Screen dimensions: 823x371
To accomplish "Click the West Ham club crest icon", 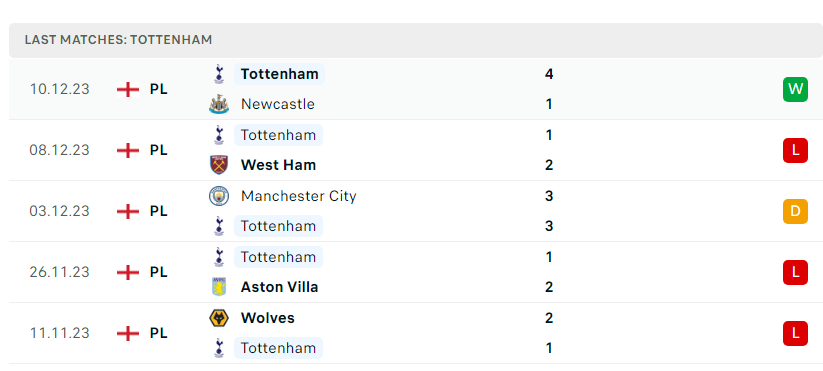I will click(x=219, y=165).
